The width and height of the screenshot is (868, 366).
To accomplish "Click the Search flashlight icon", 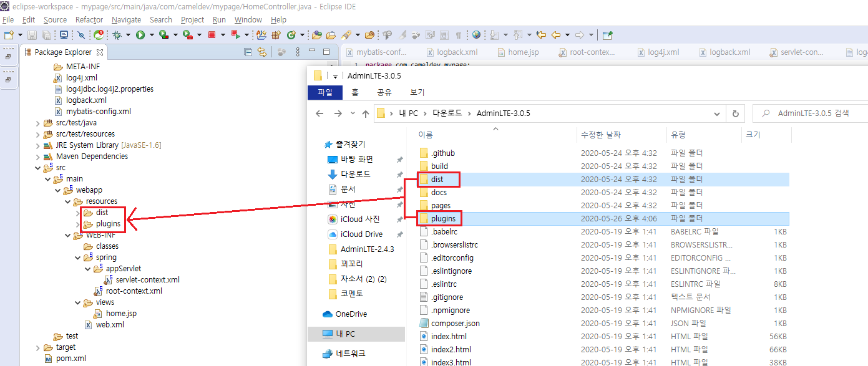I will pos(346,35).
